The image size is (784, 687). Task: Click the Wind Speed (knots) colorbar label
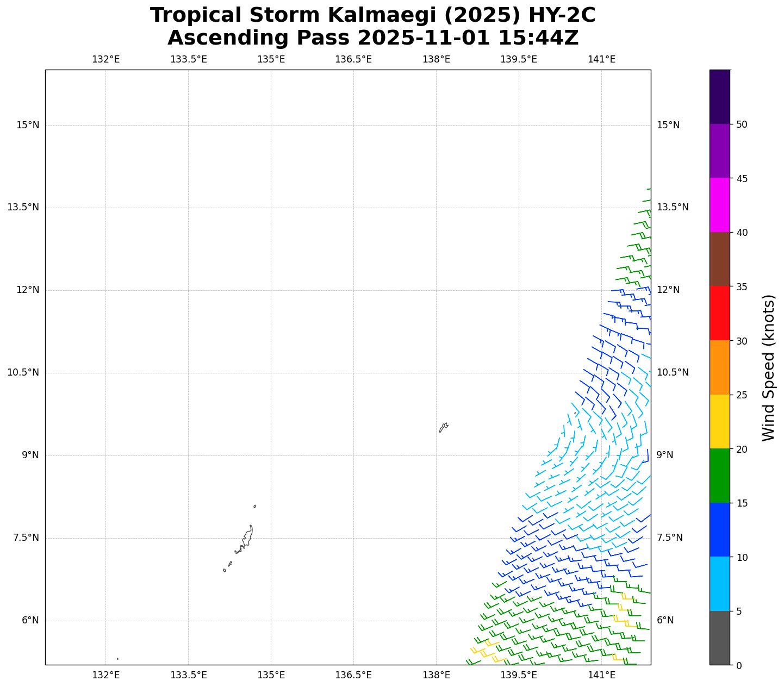[x=768, y=367]
